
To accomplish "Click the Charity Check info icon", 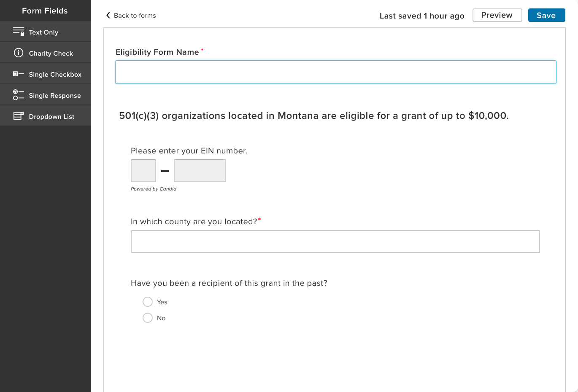I will [19, 53].
